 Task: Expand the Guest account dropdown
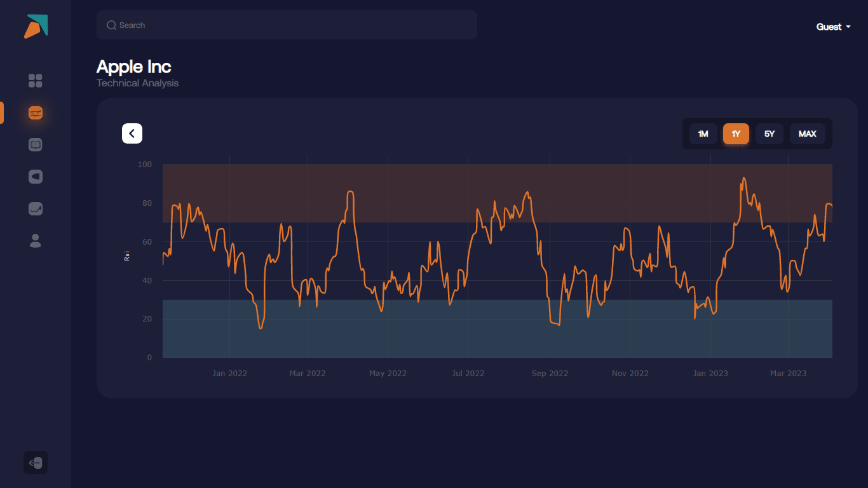833,27
